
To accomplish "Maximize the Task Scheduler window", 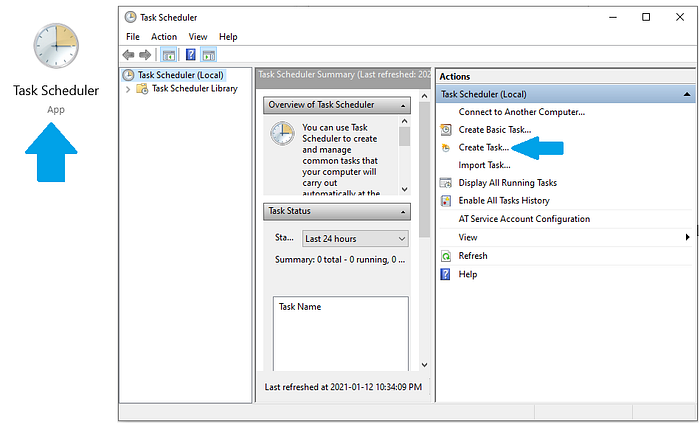I will point(646,17).
